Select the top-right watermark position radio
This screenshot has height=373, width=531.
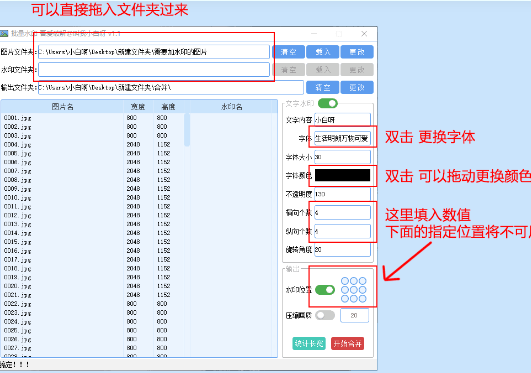[x=362, y=281]
